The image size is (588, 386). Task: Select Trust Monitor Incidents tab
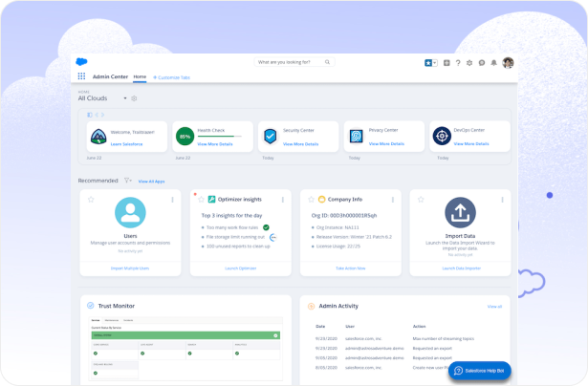[128, 320]
